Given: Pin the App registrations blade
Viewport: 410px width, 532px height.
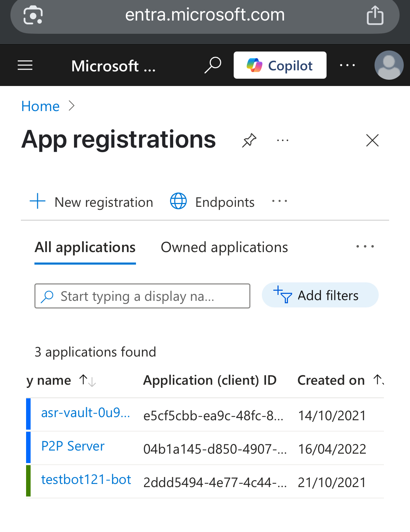Looking at the screenshot, I should 249,140.
